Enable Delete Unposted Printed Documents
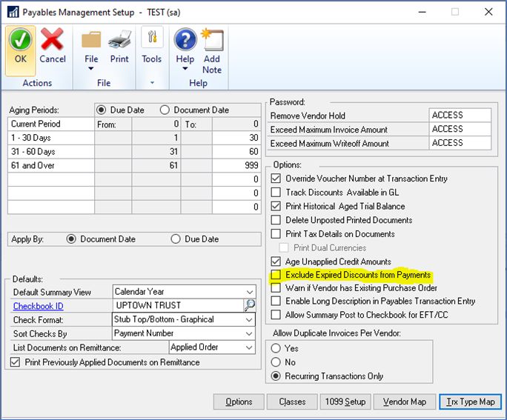 (x=276, y=220)
